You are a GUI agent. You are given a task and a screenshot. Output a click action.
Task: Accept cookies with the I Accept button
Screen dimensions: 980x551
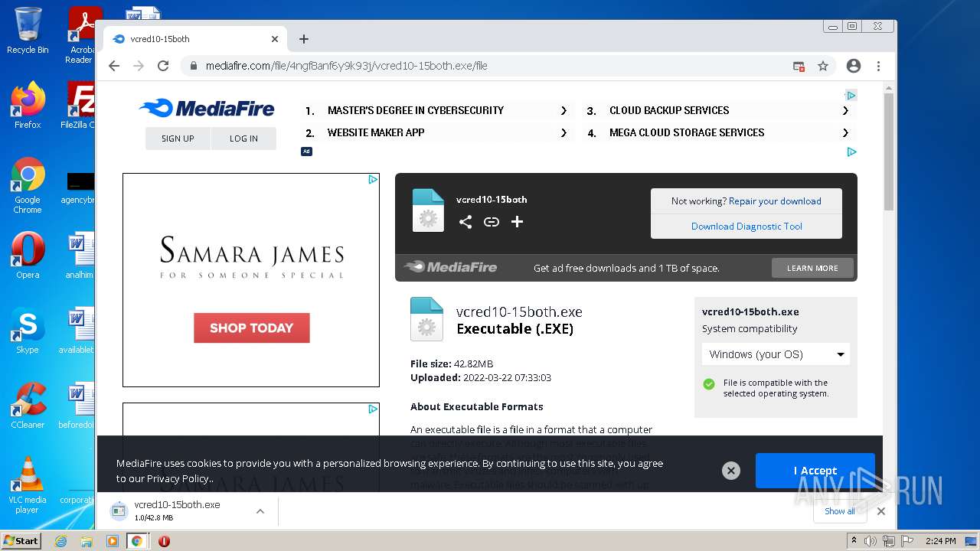coord(815,471)
